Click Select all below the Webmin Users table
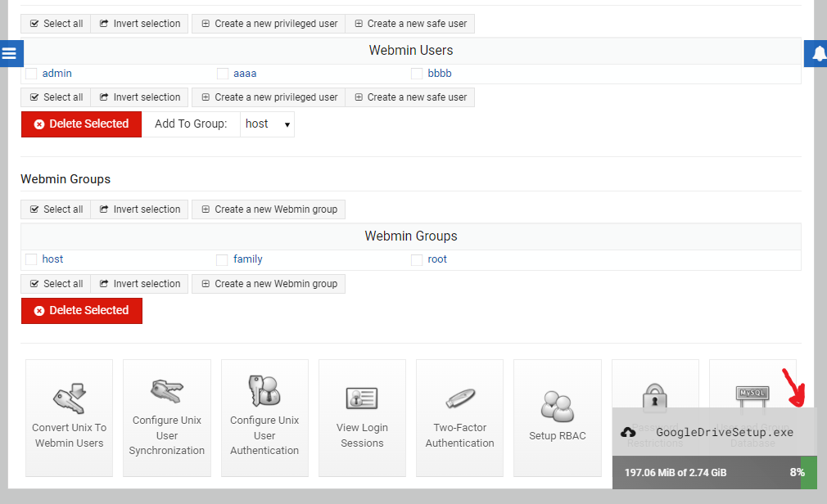Viewport: 827px width, 504px height. pyautogui.click(x=56, y=97)
